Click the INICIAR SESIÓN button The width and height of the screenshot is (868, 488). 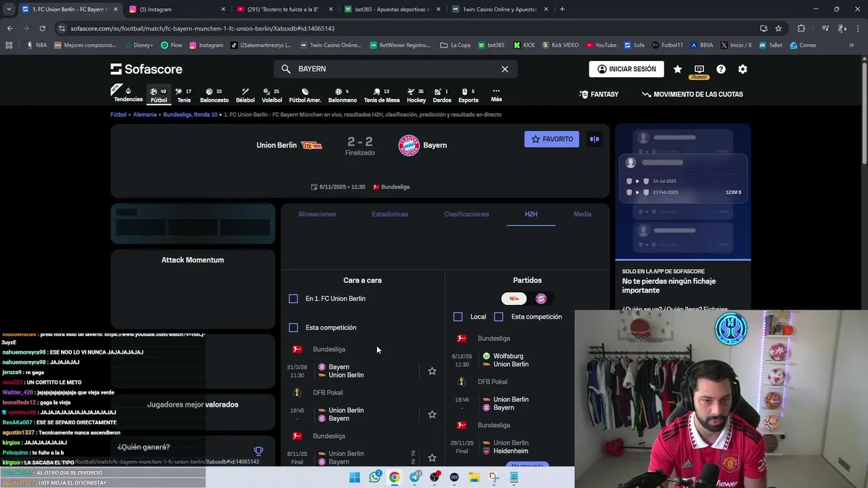pyautogui.click(x=627, y=69)
